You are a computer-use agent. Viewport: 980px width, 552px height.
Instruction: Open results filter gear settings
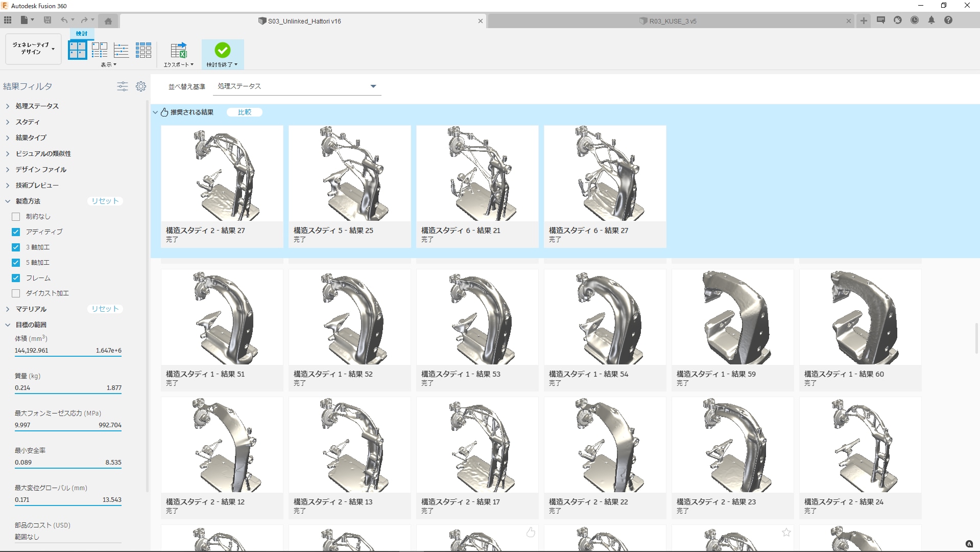point(141,86)
